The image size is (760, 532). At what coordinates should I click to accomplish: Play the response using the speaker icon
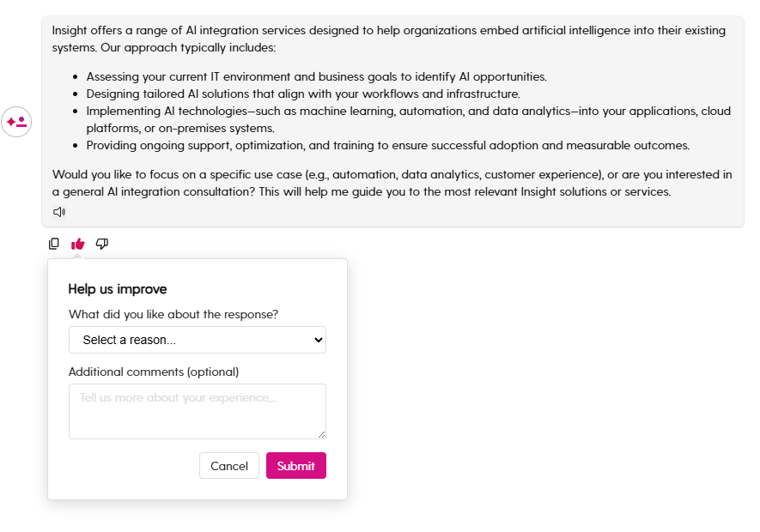(59, 212)
